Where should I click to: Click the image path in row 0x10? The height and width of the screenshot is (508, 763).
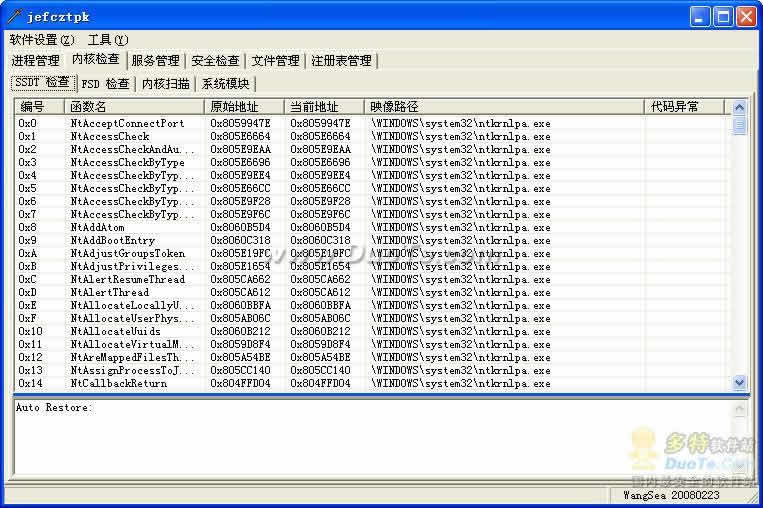click(460, 331)
